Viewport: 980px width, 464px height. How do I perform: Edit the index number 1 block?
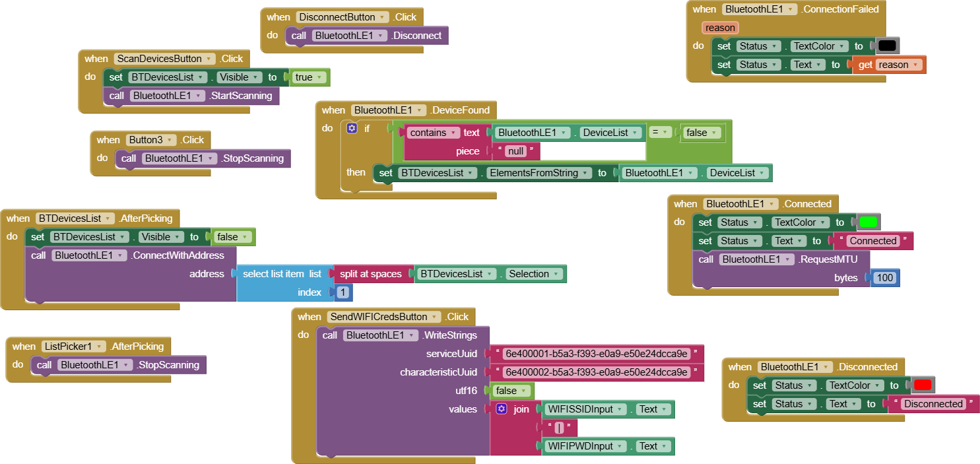[343, 292]
